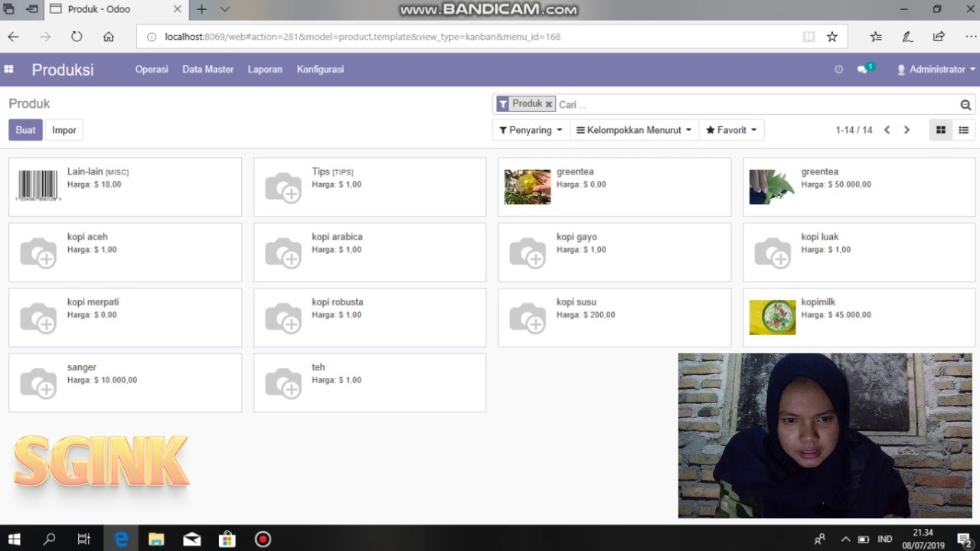Expand the Penyaring filter dropdown
This screenshot has width=980, height=551.
point(531,130)
